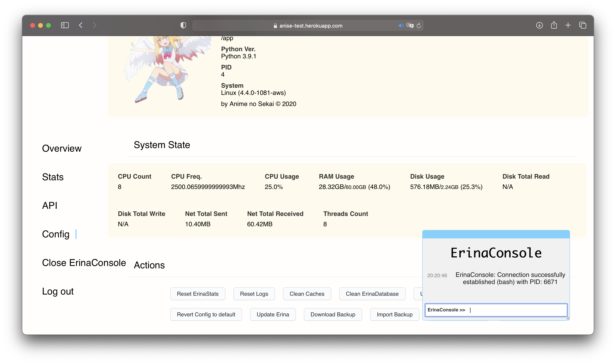Viewport: 616px width, 364px height.
Task: Click the ErinaConsole blue title bar
Action: (496, 234)
